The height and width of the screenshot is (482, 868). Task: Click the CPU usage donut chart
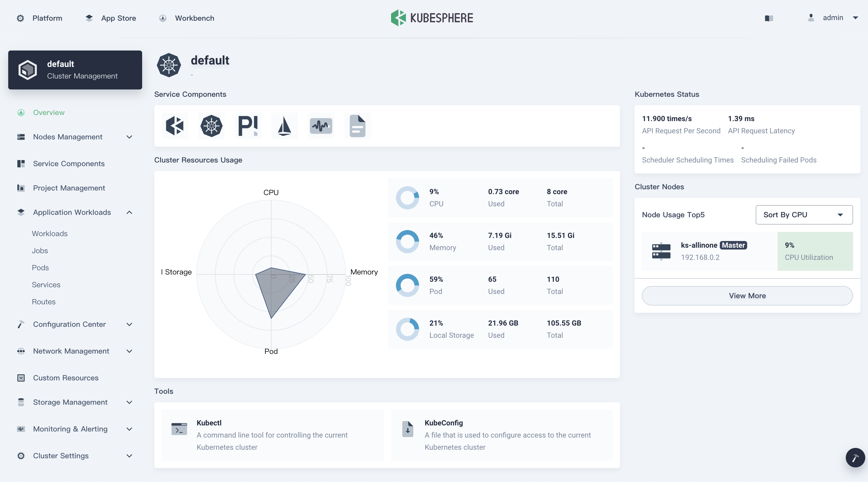coord(408,198)
